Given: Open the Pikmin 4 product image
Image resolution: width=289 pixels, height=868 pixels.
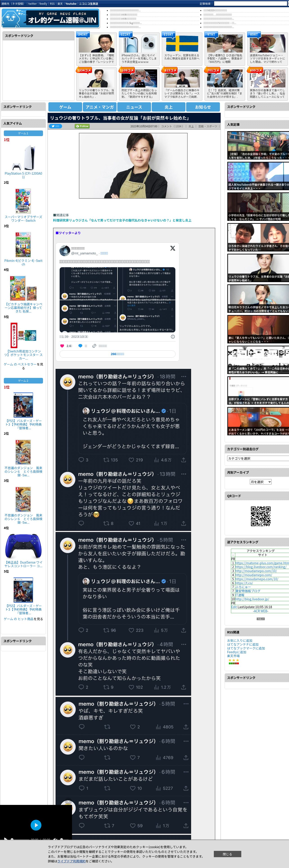Looking at the screenshot, I should [23, 244].
